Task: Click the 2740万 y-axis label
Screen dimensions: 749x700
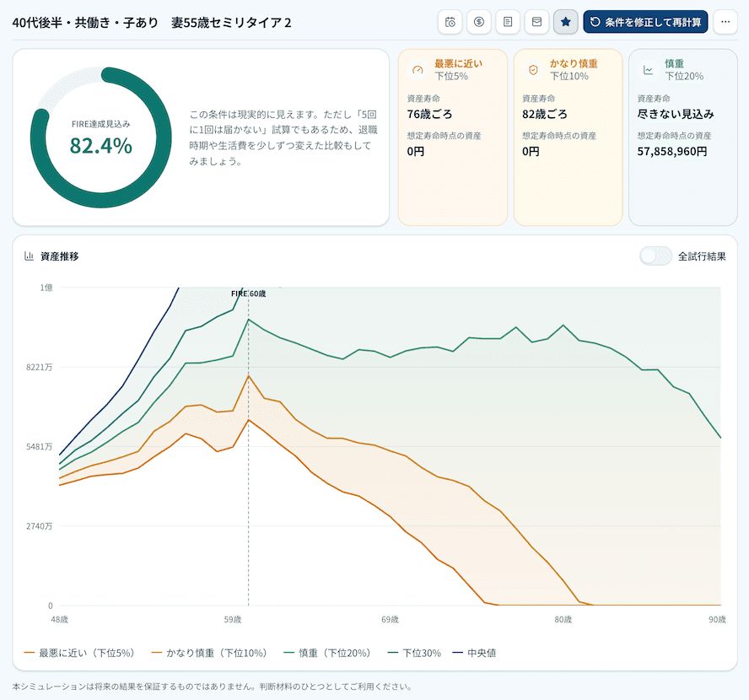Action: (39, 526)
